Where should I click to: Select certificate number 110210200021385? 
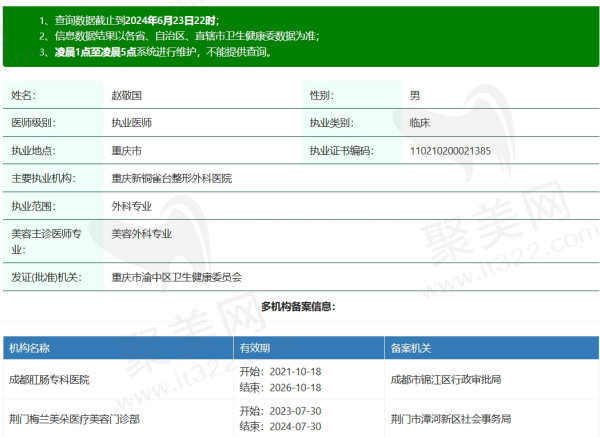(x=450, y=151)
